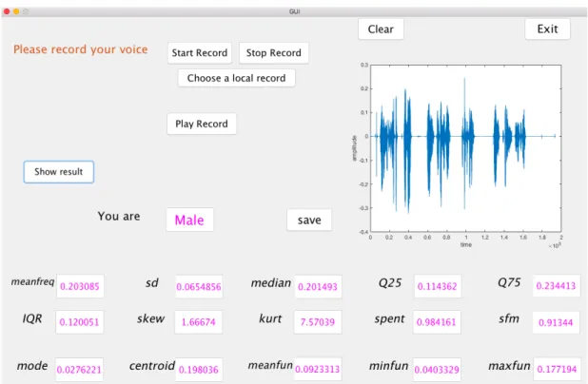Image resolution: width=588 pixels, height=384 pixels.
Task: Click the Start Record button
Action: click(x=200, y=53)
